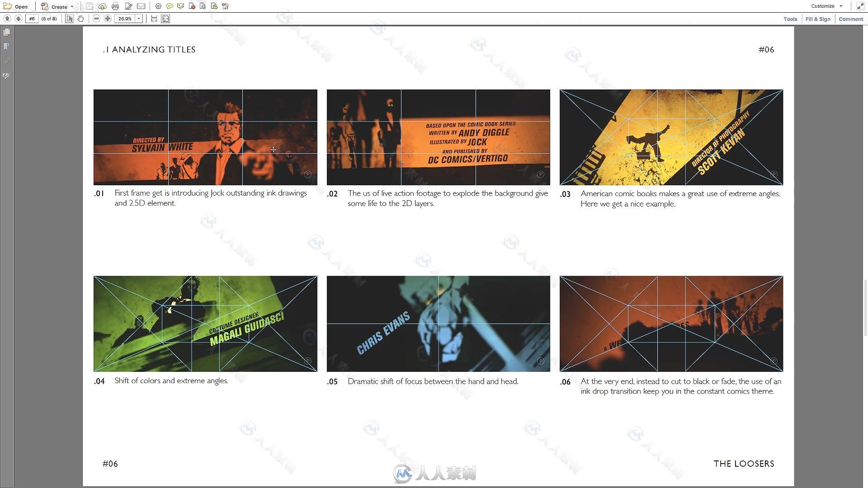Click the delete page icon
This screenshot has width=868, height=488.
click(x=192, y=6)
